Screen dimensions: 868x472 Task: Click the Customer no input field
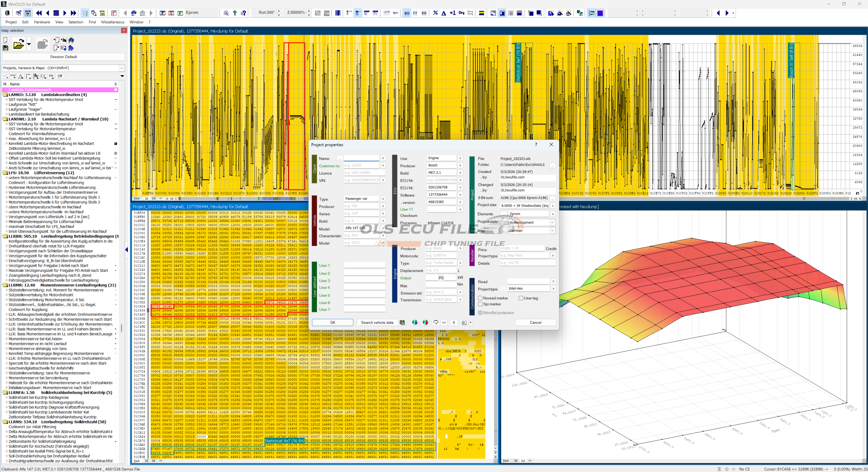click(361, 165)
